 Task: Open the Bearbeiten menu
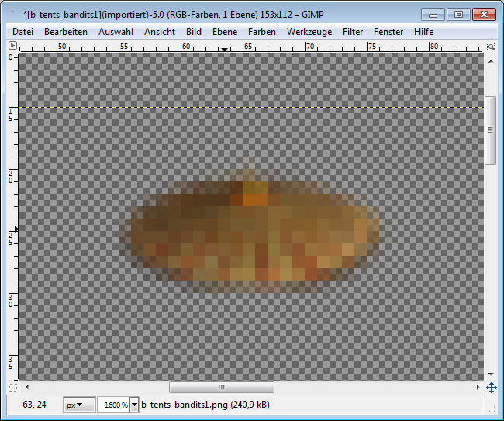pyautogui.click(x=66, y=32)
